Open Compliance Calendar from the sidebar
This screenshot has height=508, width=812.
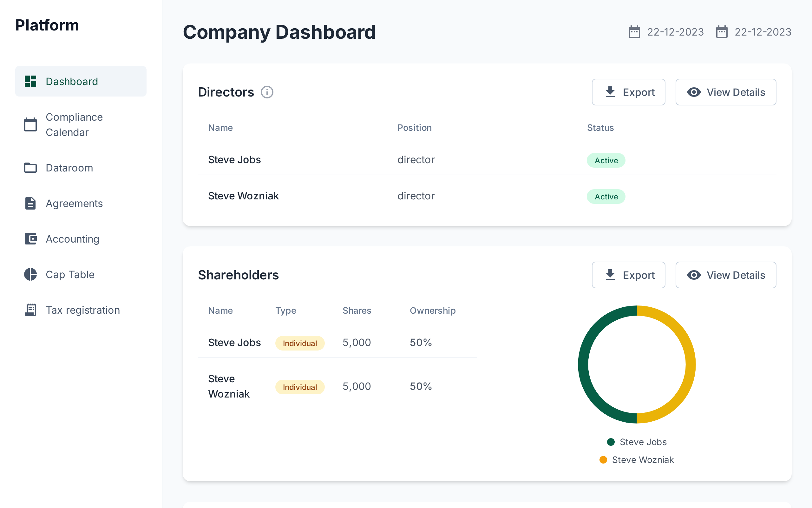tap(81, 125)
